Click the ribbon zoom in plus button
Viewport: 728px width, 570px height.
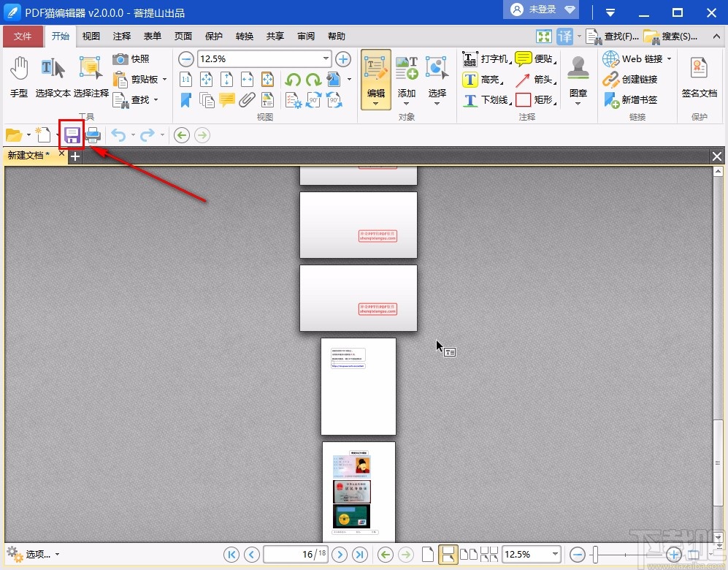coord(343,59)
